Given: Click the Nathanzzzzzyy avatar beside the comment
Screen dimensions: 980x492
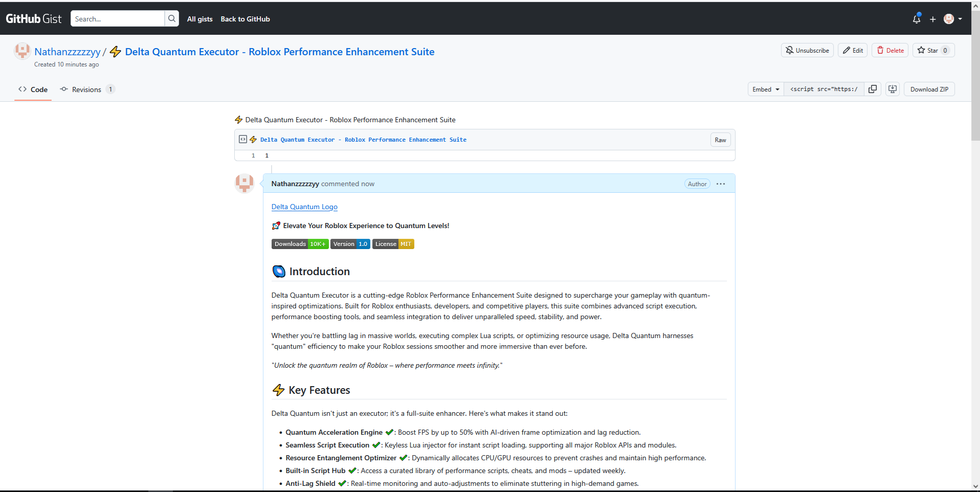Looking at the screenshot, I should point(244,183).
